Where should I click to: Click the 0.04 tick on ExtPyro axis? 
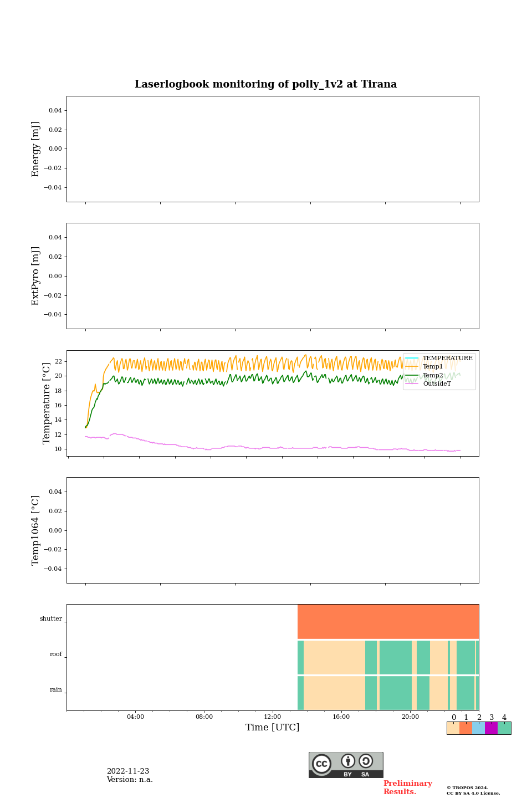[x=55, y=237]
